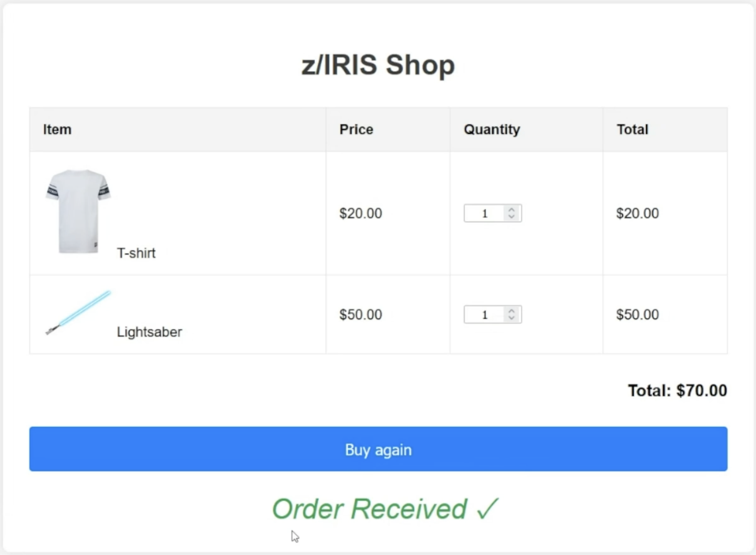
Task: Select the T-shirt product image
Action: pos(78,211)
